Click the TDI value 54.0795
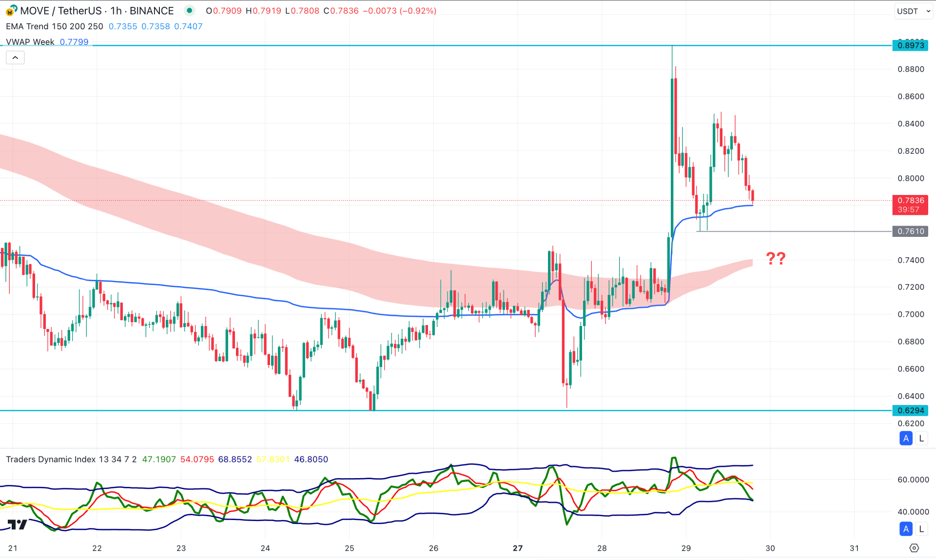This screenshot has width=936, height=560. coord(197,459)
